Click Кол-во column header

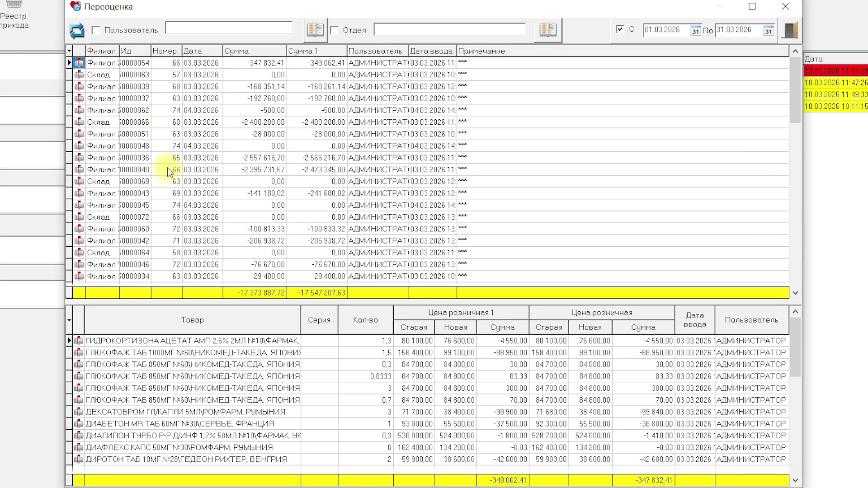(365, 320)
